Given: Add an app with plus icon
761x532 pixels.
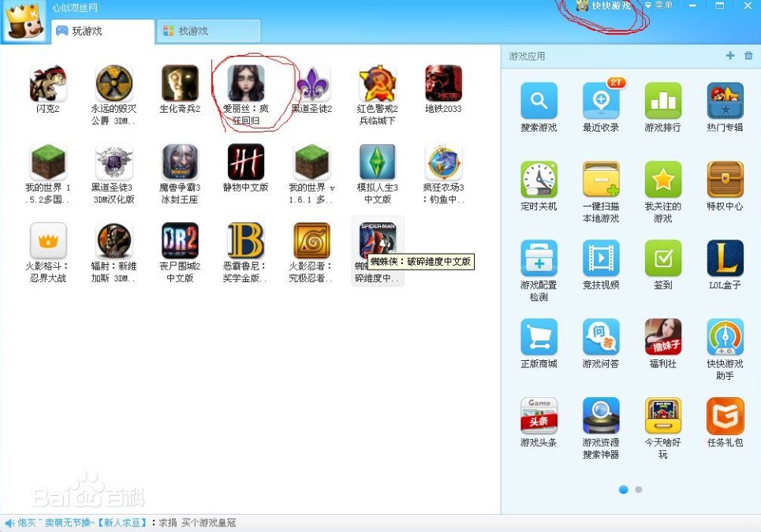Looking at the screenshot, I should [730, 56].
